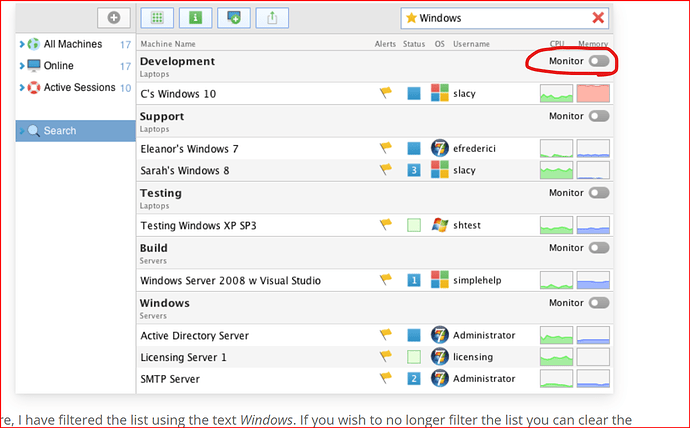Viewport: 690px width, 428px height.
Task: Sort by Username column header
Action: click(471, 44)
